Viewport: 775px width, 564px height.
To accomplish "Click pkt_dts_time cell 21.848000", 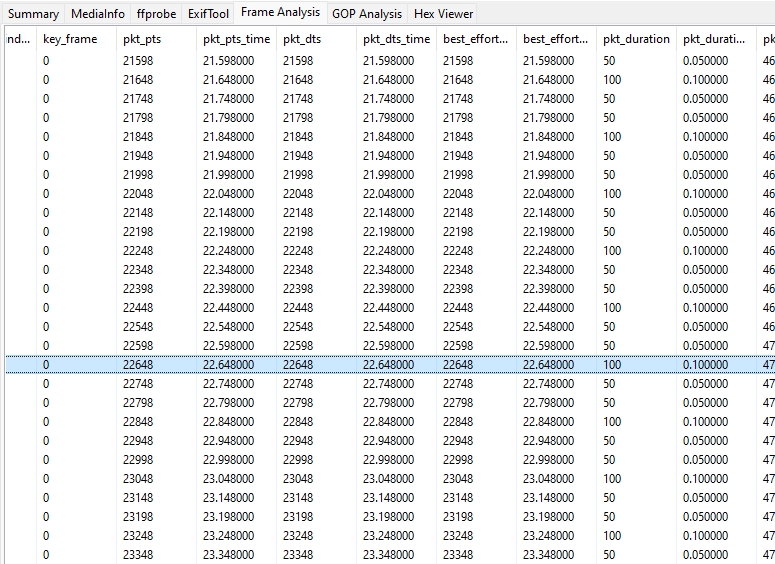I will coord(388,137).
